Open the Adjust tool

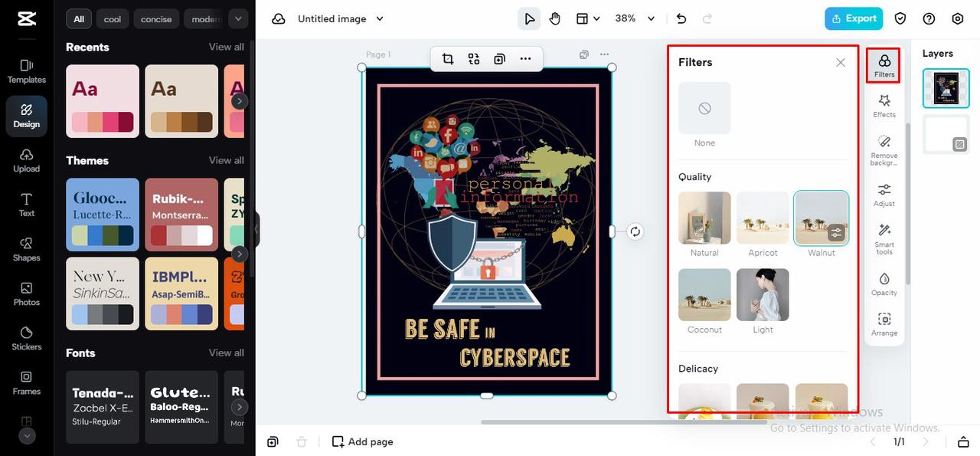pyautogui.click(x=884, y=195)
